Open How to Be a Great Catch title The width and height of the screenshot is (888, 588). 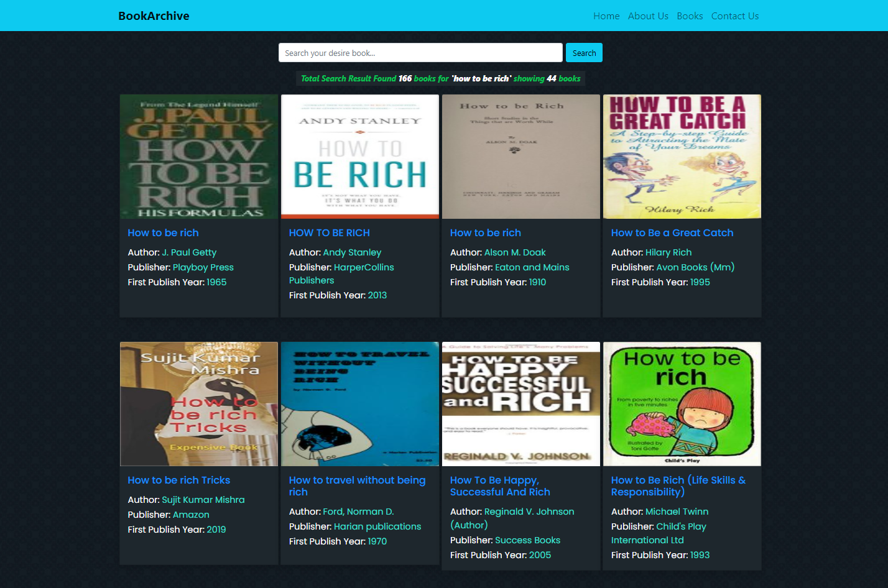[x=672, y=232]
